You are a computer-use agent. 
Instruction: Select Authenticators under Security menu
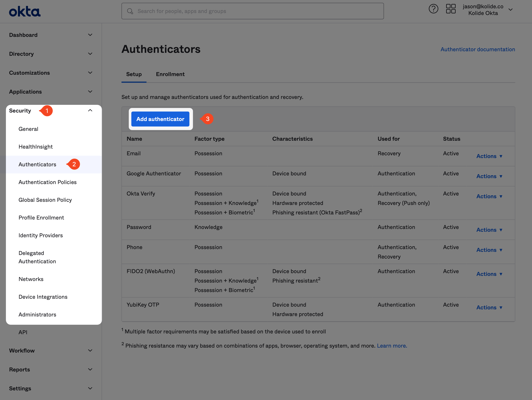tap(37, 164)
